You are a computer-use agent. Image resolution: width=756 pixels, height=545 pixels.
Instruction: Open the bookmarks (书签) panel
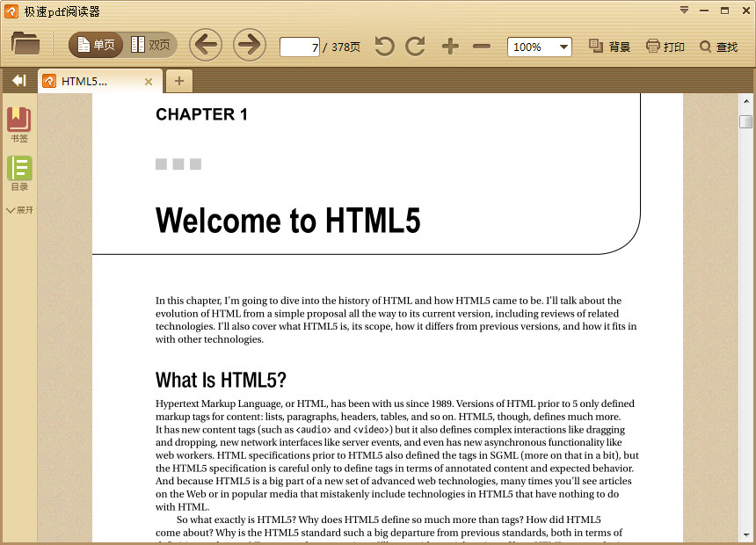tap(18, 125)
